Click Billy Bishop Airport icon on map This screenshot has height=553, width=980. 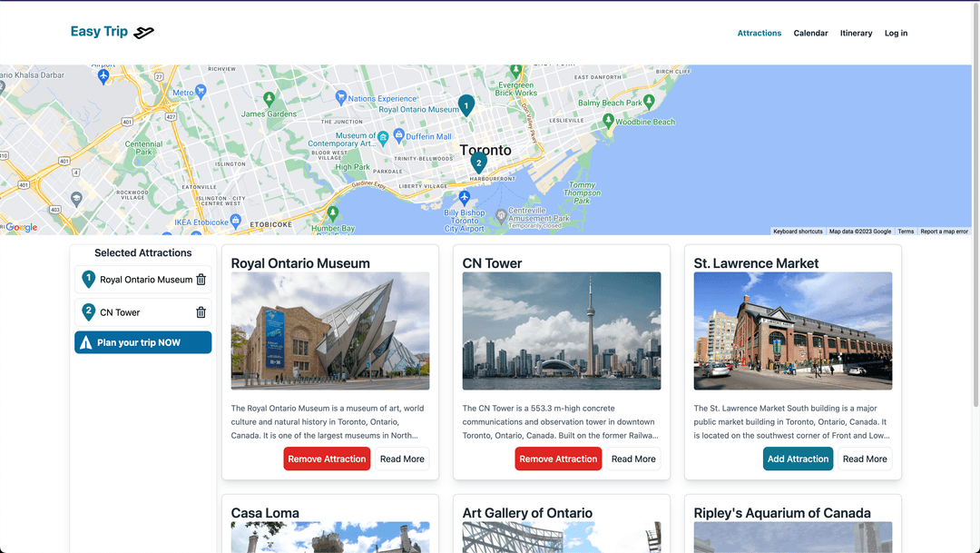(465, 197)
